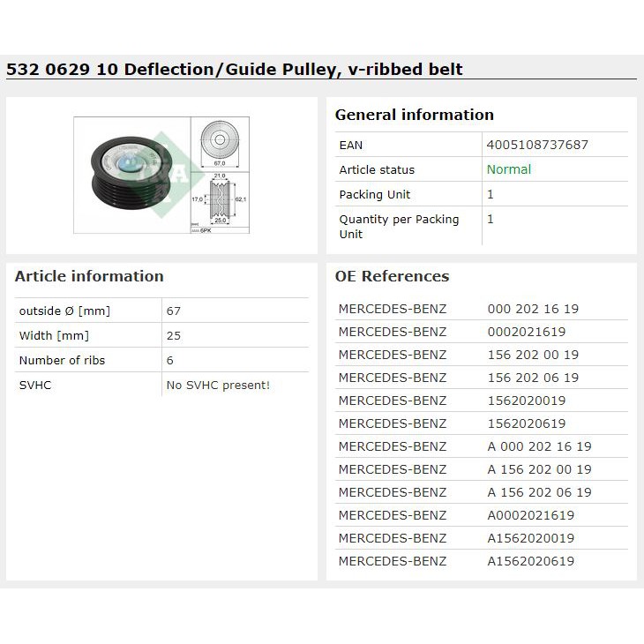Viewport: 644px width, 644px height.
Task: Select OE reference 'A0002021619'
Action: (x=531, y=515)
